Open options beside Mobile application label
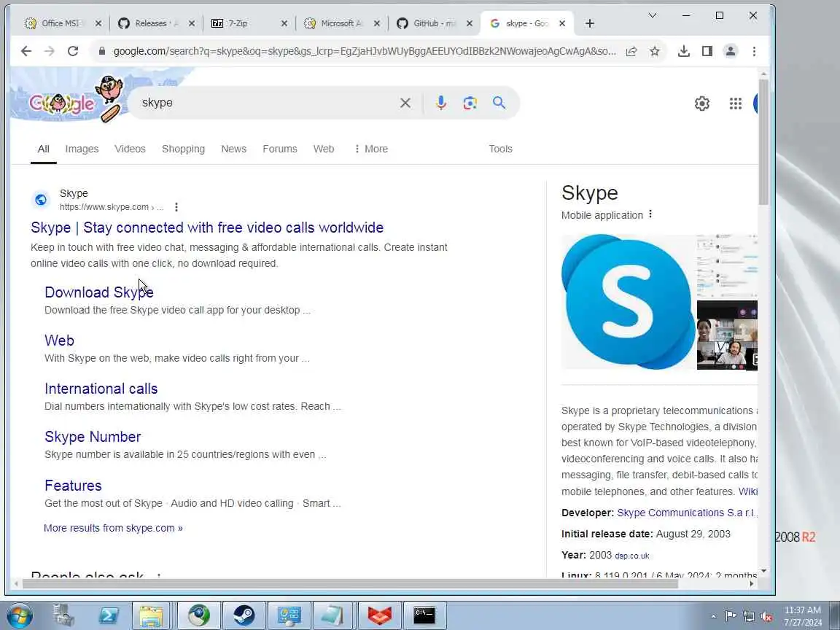 click(x=650, y=214)
